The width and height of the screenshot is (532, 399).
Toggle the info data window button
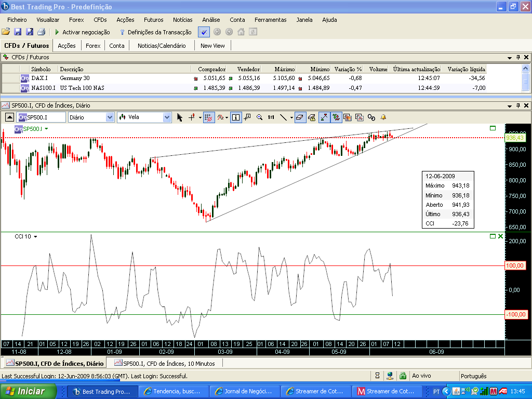coord(236,117)
